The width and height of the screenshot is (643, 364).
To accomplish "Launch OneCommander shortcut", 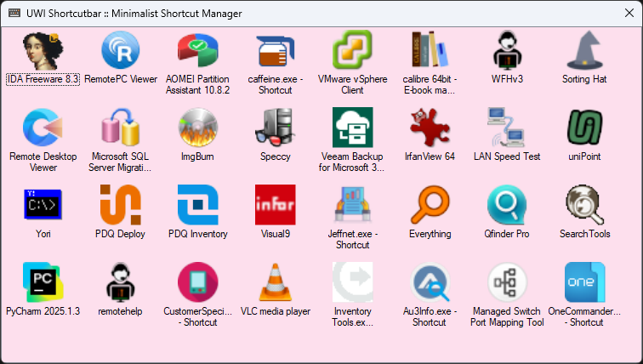I will pyautogui.click(x=584, y=282).
